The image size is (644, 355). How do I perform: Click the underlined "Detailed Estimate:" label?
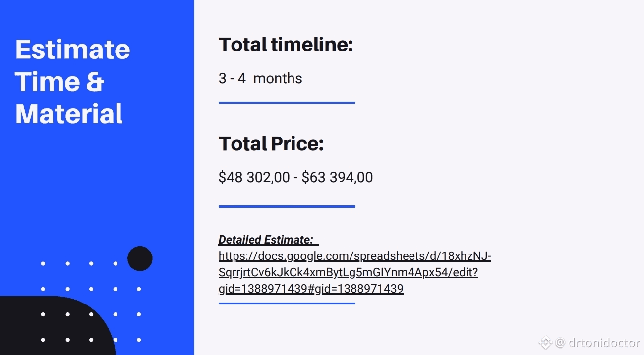[x=266, y=240]
